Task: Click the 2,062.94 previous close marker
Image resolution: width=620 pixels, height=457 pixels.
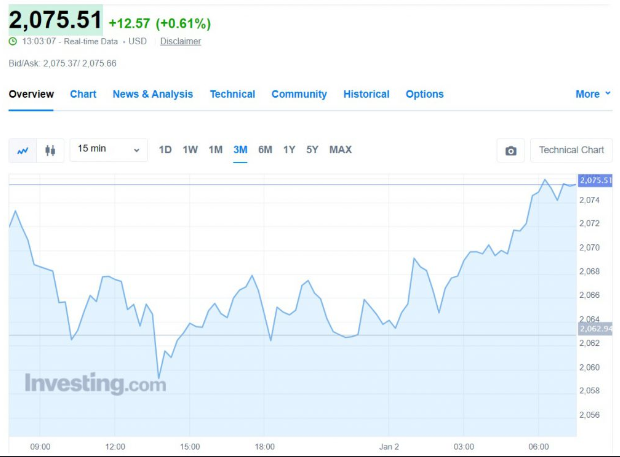Action: coord(594,328)
